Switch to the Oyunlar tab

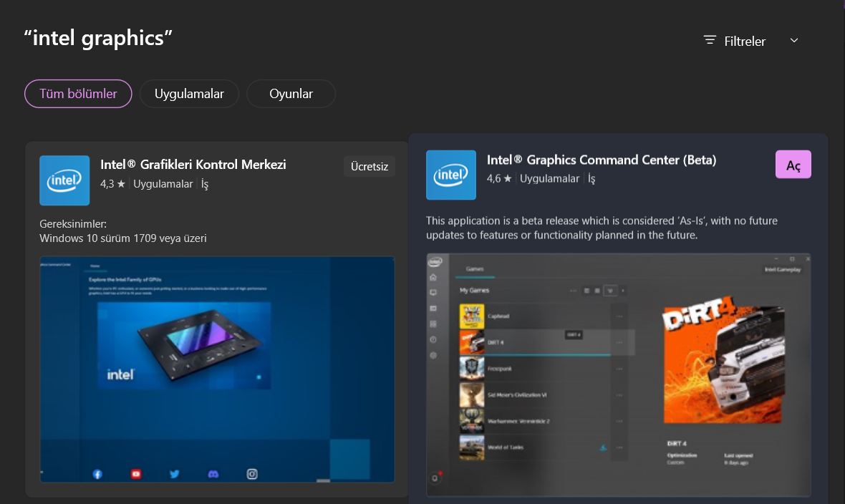(291, 94)
